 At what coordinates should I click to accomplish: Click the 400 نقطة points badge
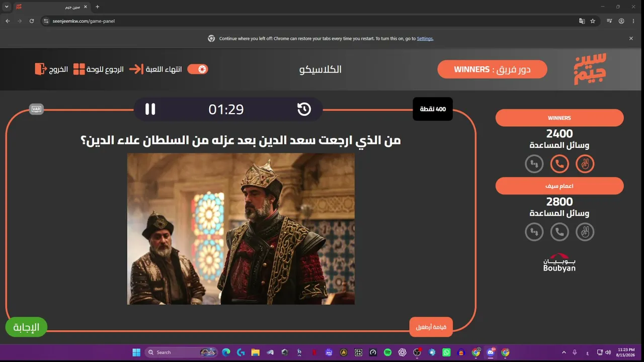point(433,109)
